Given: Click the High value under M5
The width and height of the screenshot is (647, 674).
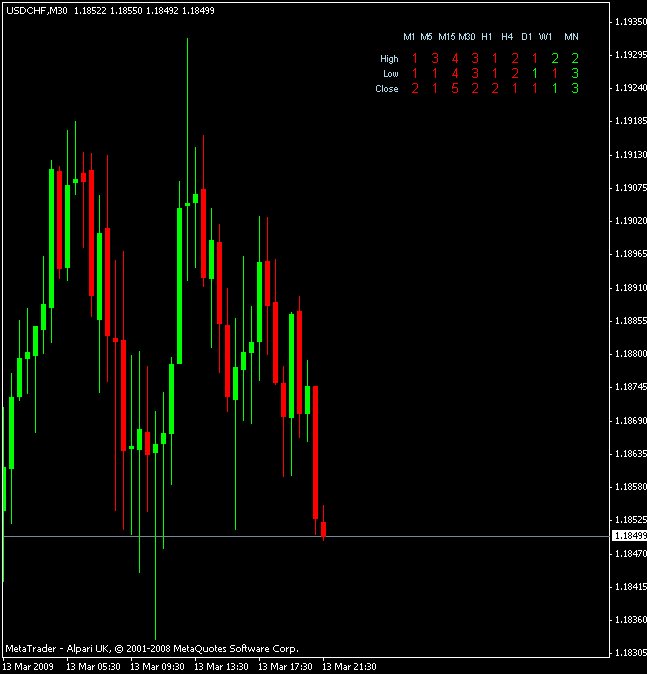Looking at the screenshot, I should tap(435, 58).
